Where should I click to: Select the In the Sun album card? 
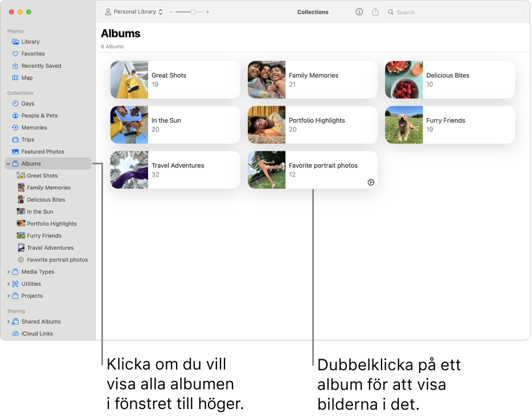(x=175, y=125)
